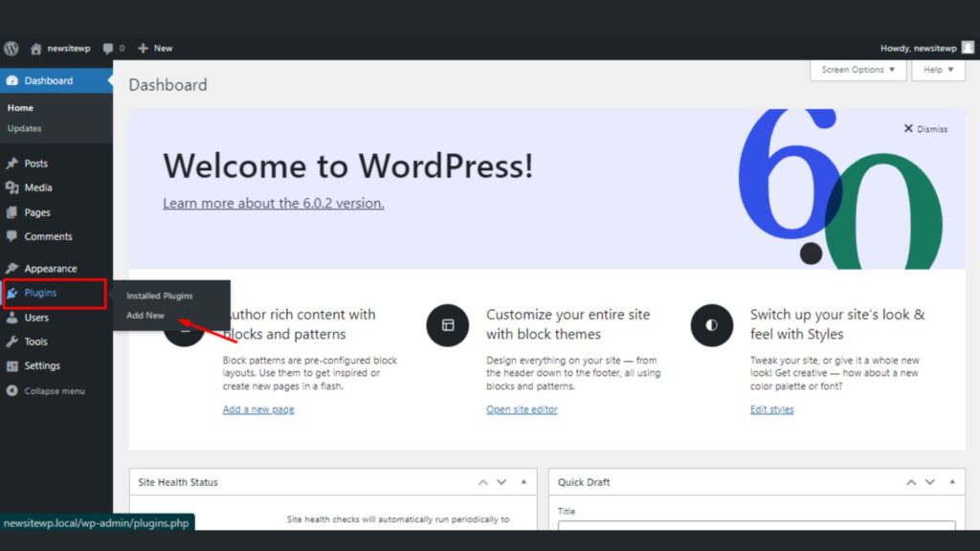The width and height of the screenshot is (980, 551).
Task: Open the New content menu in the admin bar
Action: click(x=155, y=48)
